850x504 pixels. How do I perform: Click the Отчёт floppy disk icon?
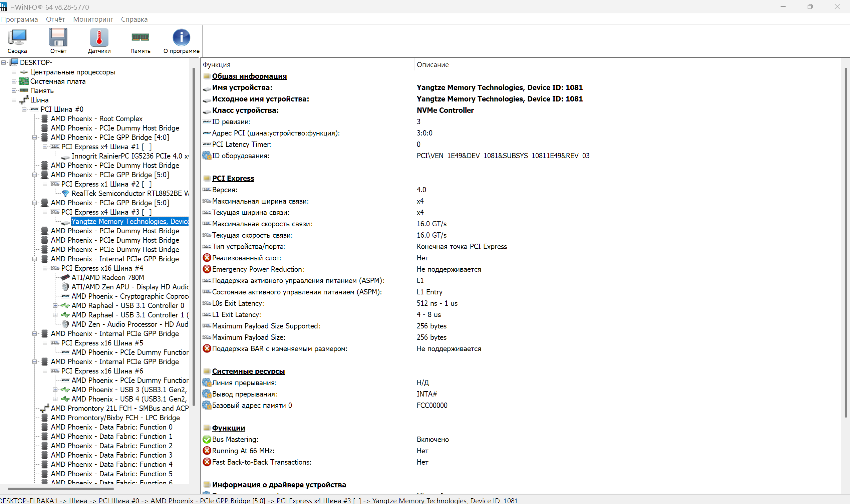point(58,41)
